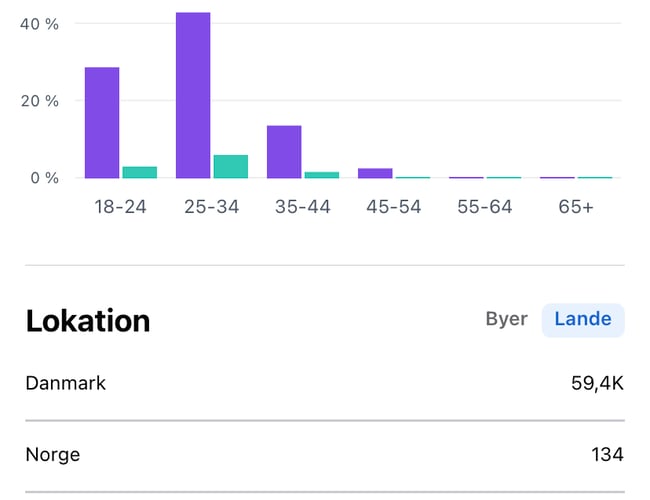Click the 18-24 age group label
Screen dimensions: 650x500
[120, 207]
